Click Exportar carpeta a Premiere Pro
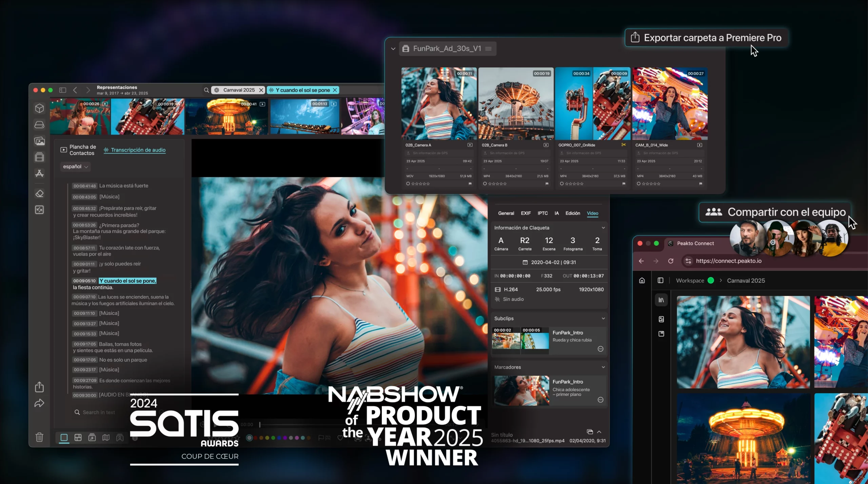The width and height of the screenshot is (868, 484). pos(706,38)
